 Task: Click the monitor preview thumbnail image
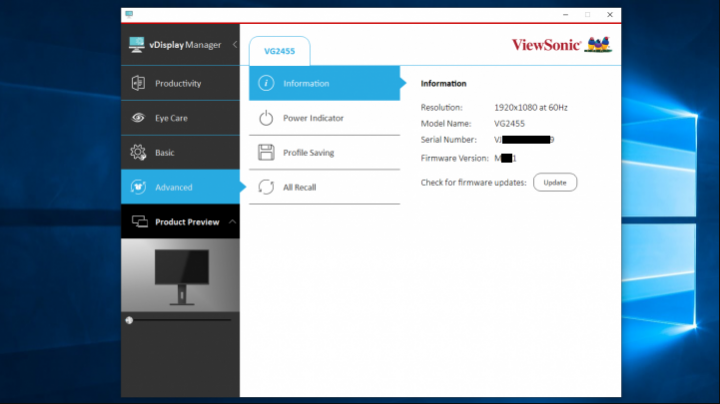(x=180, y=275)
